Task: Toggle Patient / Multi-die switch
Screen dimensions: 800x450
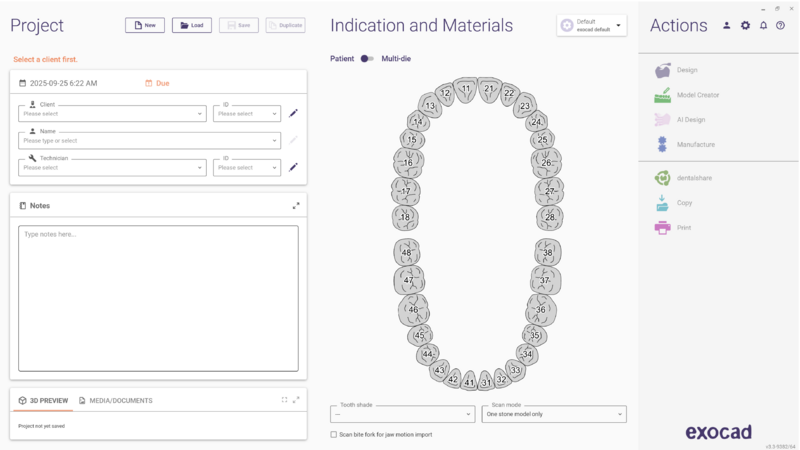Action: tap(367, 59)
